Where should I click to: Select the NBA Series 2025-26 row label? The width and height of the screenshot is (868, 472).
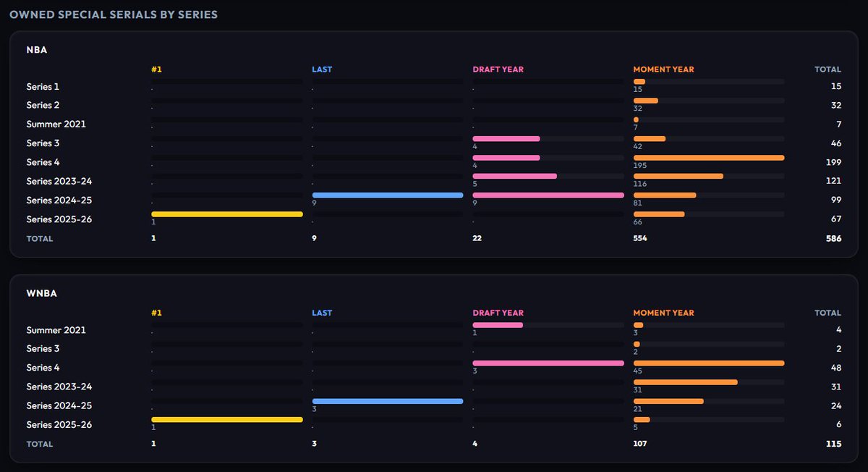[59, 219]
